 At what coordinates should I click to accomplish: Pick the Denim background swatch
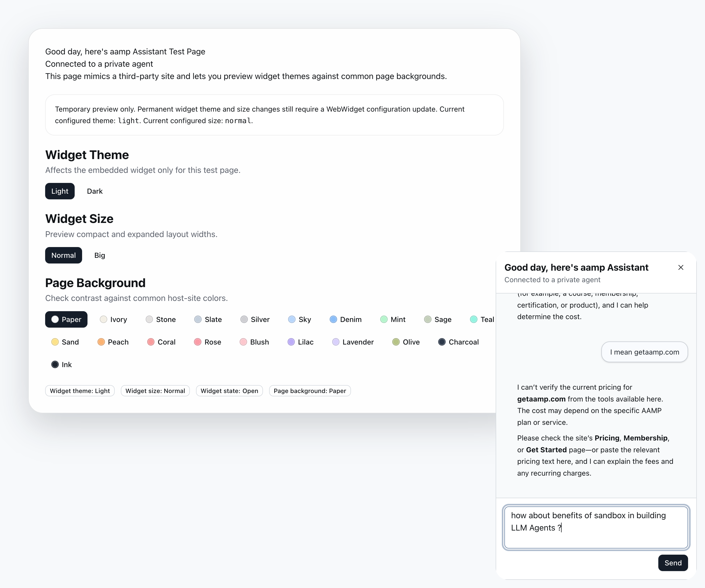click(346, 319)
